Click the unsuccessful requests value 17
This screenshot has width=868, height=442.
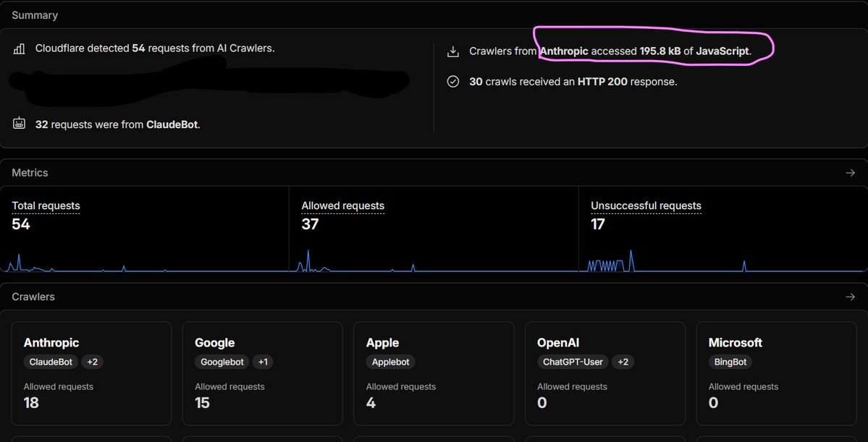(598, 224)
